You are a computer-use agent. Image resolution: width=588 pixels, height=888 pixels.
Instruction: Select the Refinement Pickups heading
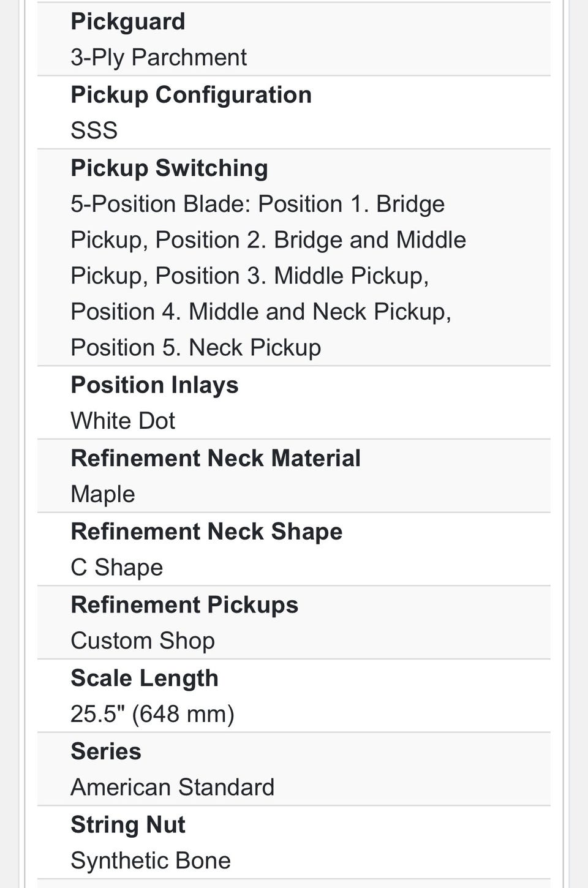click(184, 605)
